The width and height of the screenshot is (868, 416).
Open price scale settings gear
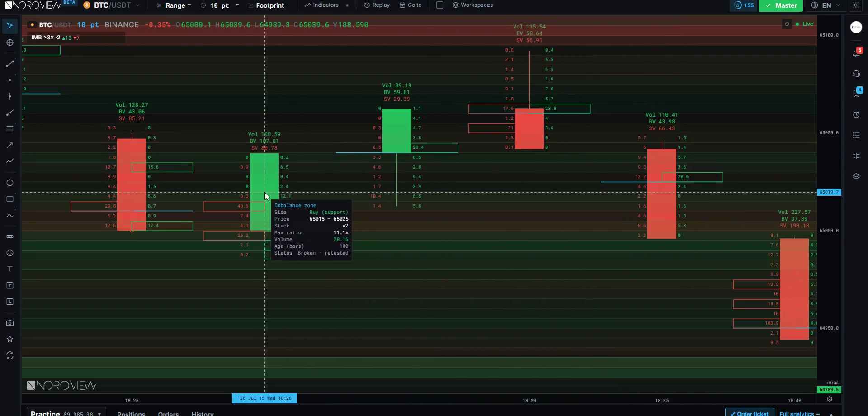point(830,399)
